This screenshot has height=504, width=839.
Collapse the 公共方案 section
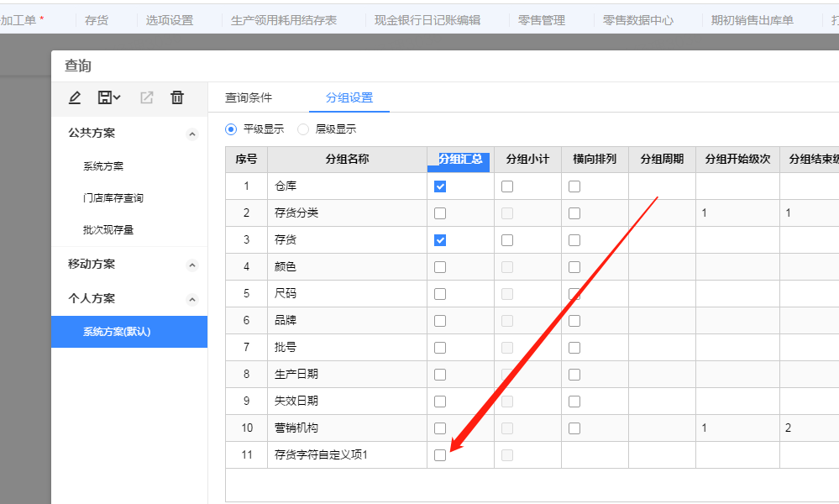(x=192, y=134)
